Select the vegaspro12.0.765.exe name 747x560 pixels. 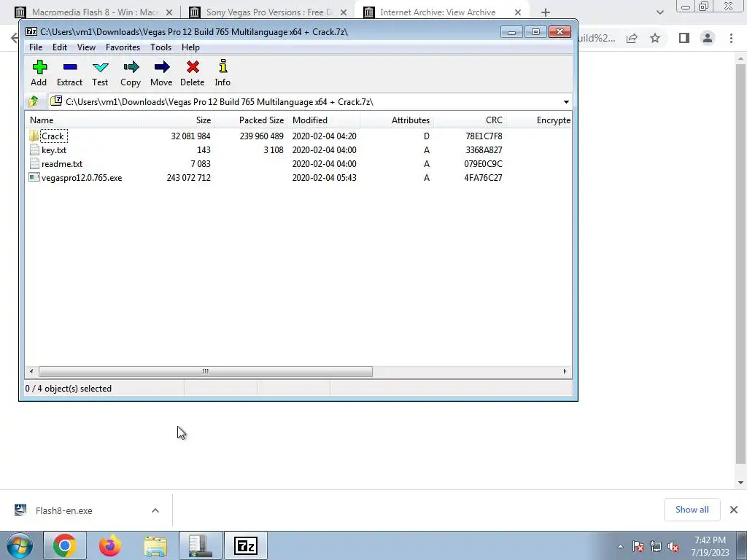pos(82,178)
